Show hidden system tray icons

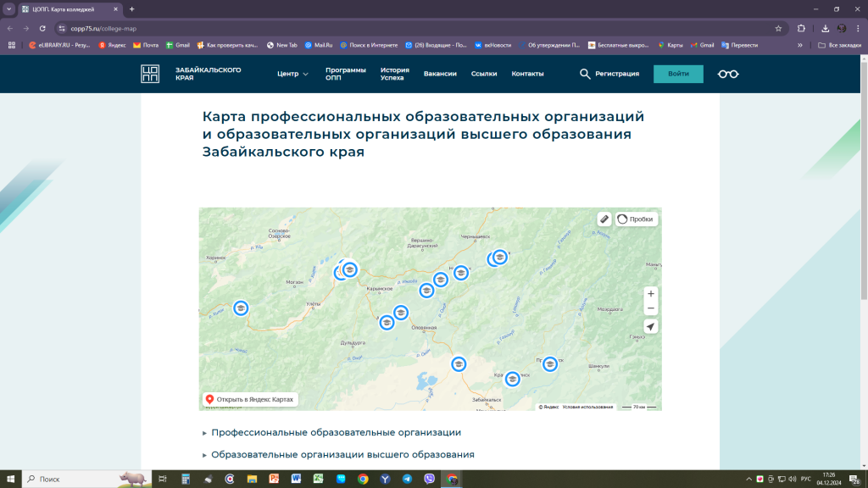click(748, 480)
